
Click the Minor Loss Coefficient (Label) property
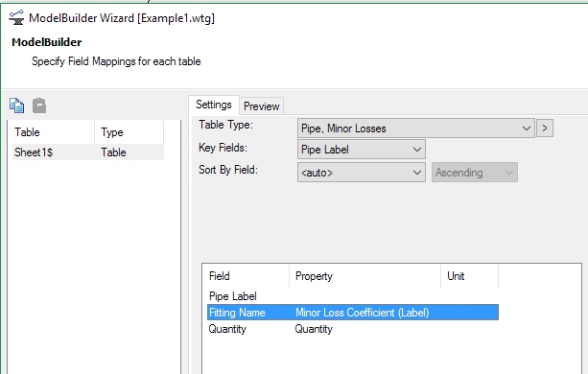coord(362,313)
